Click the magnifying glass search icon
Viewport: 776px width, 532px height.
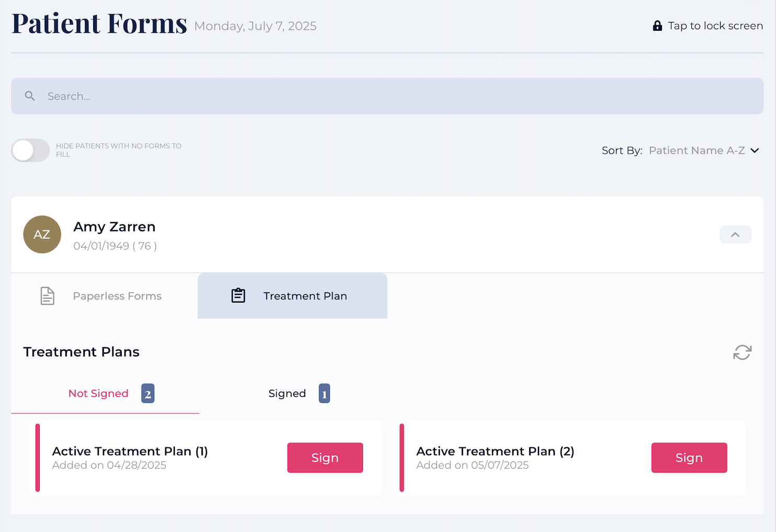pyautogui.click(x=30, y=96)
